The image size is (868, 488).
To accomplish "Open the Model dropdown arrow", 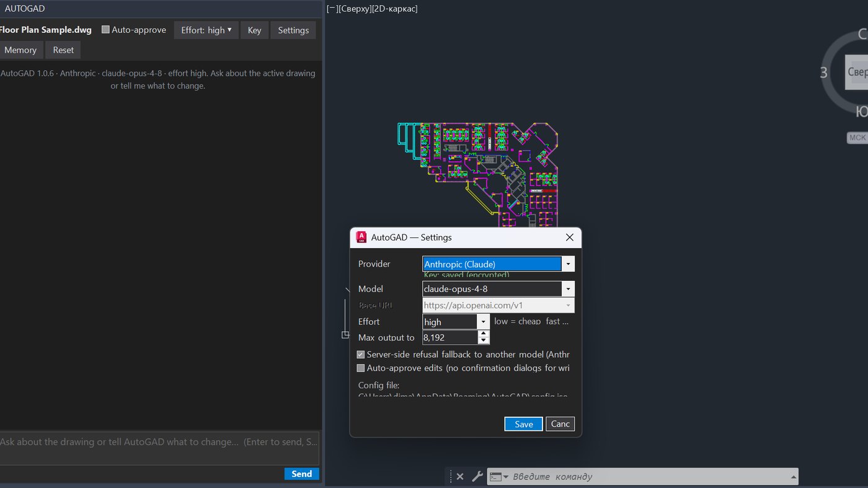I will coord(568,289).
